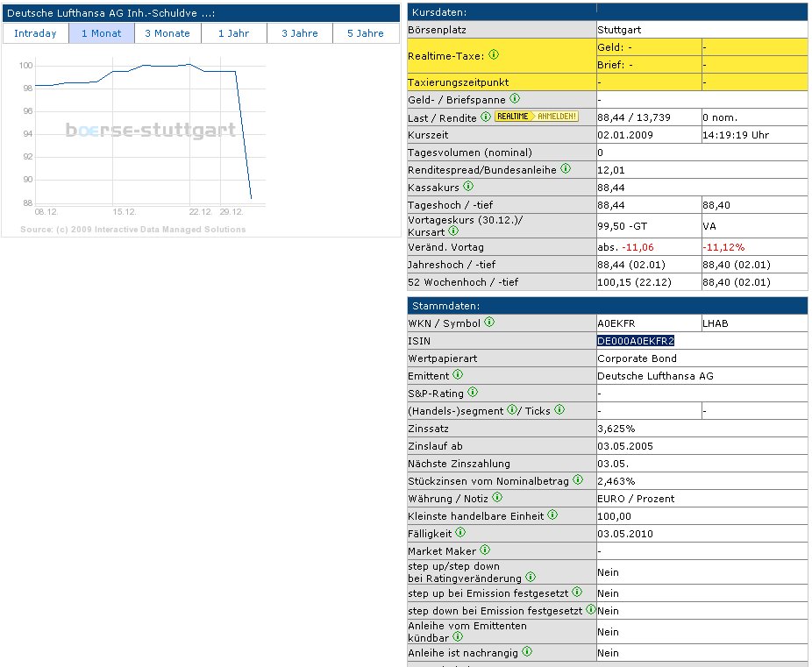
Task: Click Börsenplatz value Stuttgart
Action: [x=619, y=30]
